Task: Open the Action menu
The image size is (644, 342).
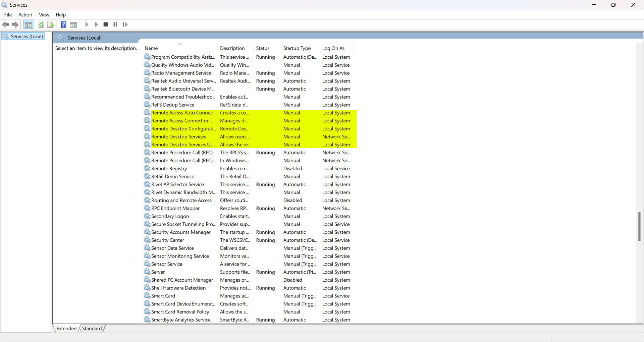Action: coord(25,15)
